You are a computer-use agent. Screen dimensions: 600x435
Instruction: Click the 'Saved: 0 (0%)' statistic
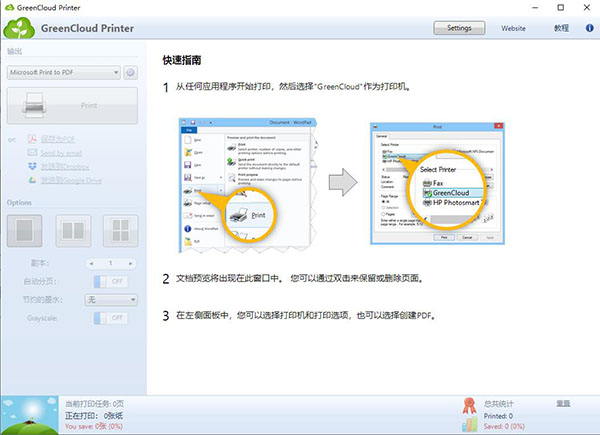click(x=504, y=426)
